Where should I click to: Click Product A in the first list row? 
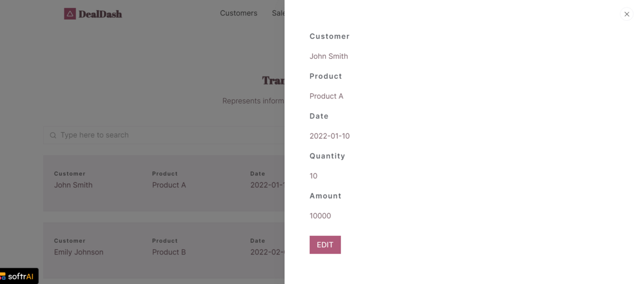169,185
